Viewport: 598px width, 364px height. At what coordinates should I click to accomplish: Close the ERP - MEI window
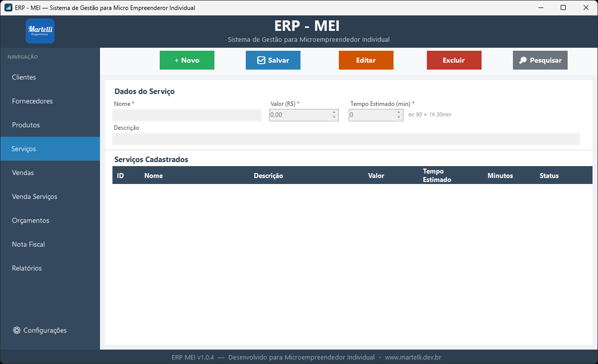[x=586, y=7]
